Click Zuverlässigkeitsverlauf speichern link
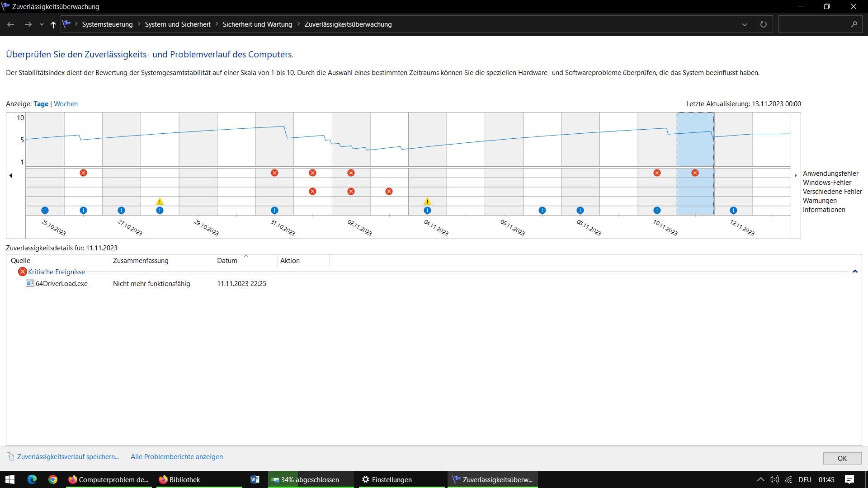The width and height of the screenshot is (868, 488). tap(68, 457)
